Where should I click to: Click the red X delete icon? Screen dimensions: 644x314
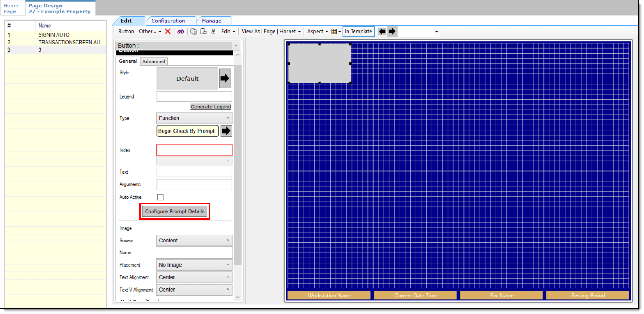click(168, 32)
